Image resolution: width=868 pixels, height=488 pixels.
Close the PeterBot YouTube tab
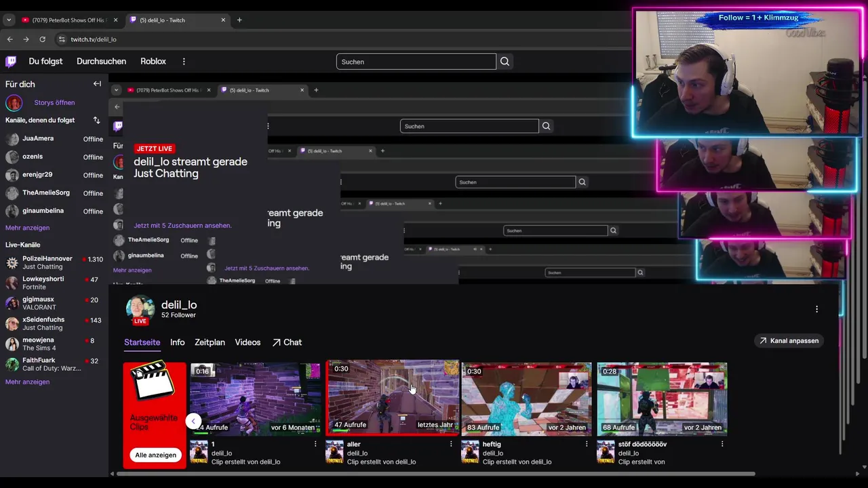pos(115,20)
